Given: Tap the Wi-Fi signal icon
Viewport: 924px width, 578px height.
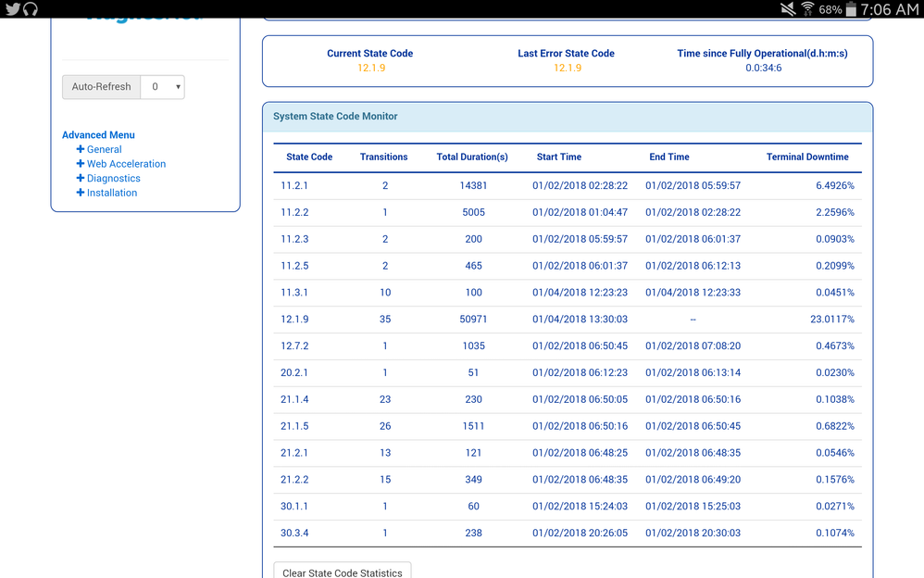Looking at the screenshot, I should [807, 9].
